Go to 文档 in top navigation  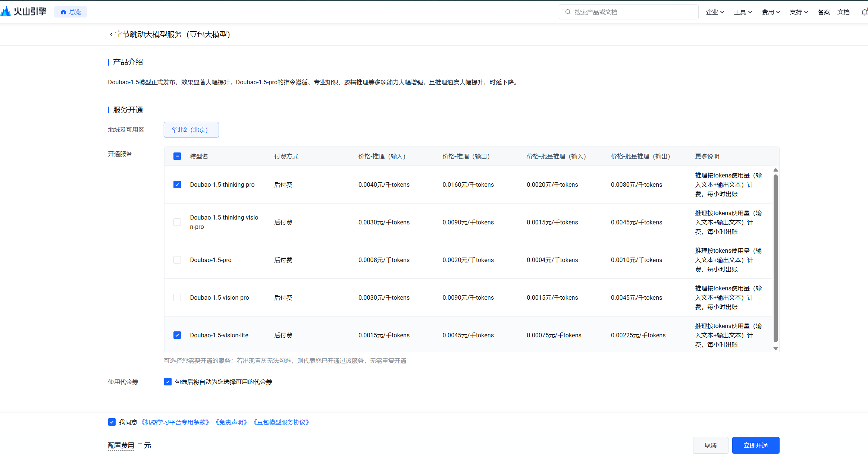coord(843,12)
